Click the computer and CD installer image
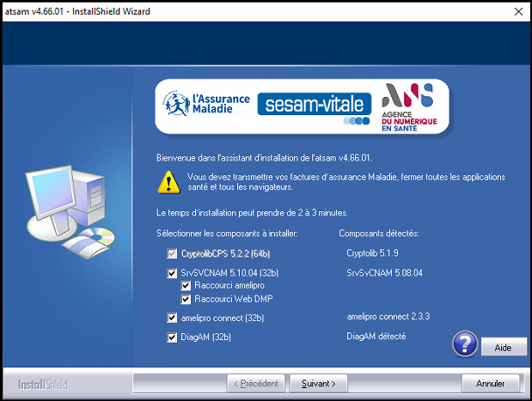Screen dimensions: 532x401 70,212
